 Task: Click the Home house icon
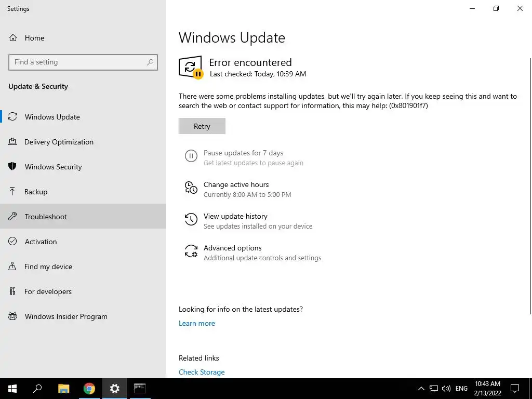[13, 37]
